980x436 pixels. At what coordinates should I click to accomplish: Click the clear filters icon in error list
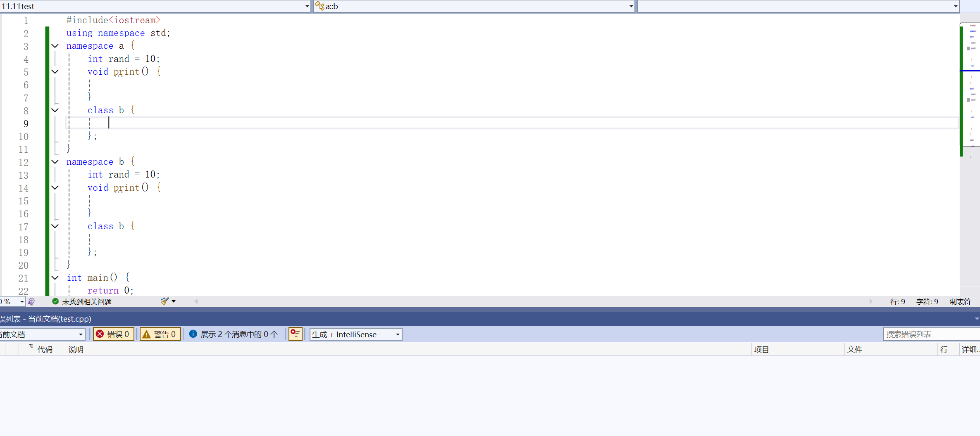pyautogui.click(x=296, y=334)
